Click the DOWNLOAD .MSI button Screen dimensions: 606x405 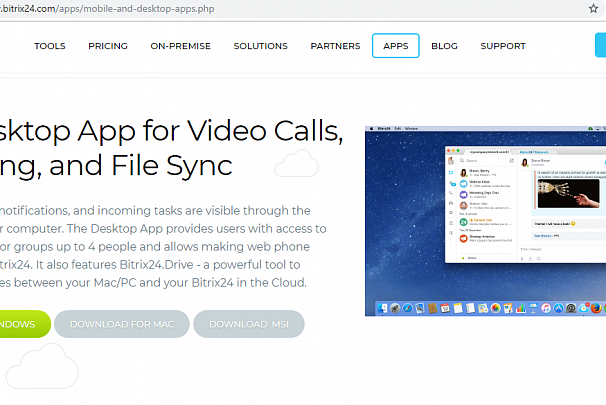(x=249, y=324)
